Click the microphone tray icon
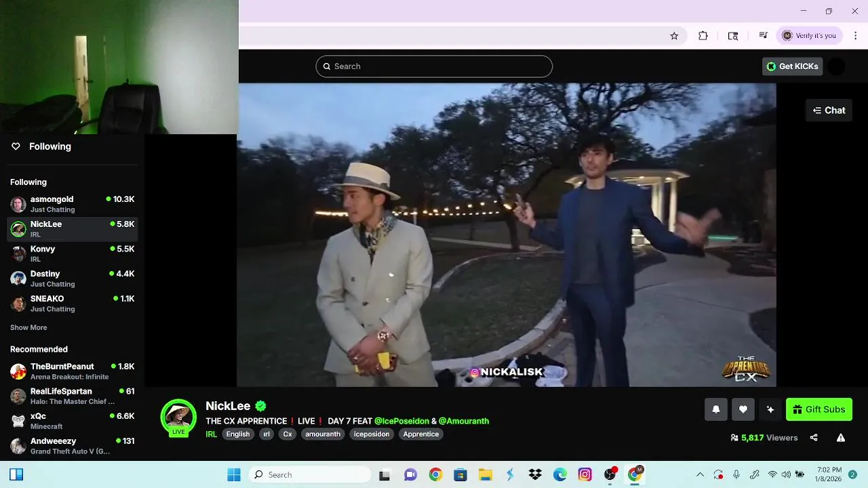 [736, 474]
